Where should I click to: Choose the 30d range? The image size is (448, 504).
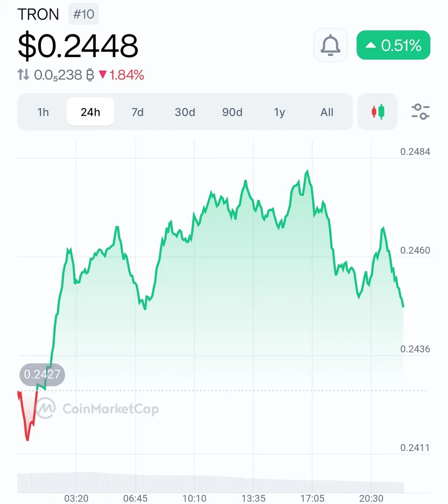point(185,112)
